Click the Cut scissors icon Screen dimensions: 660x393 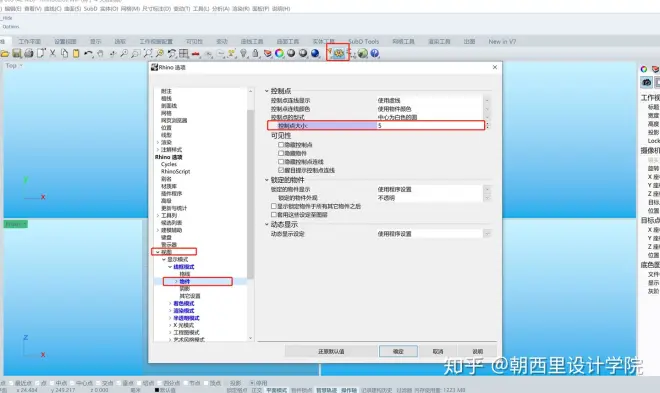53,53
